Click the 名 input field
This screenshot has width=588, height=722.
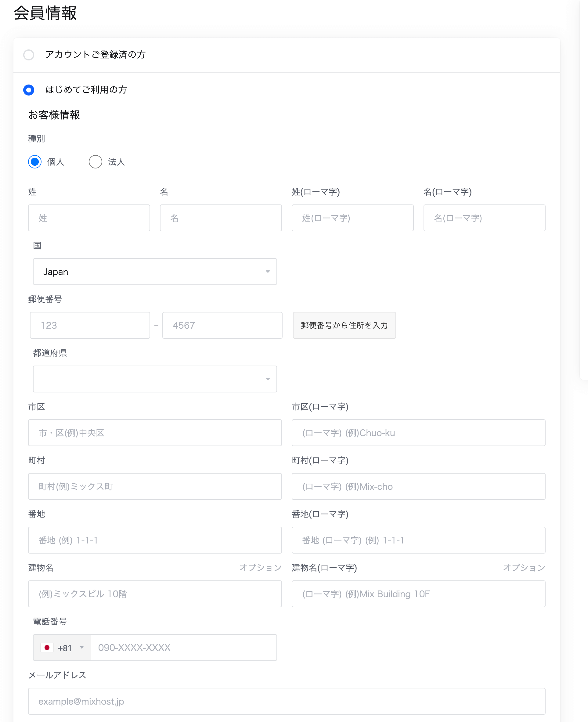[x=221, y=218]
